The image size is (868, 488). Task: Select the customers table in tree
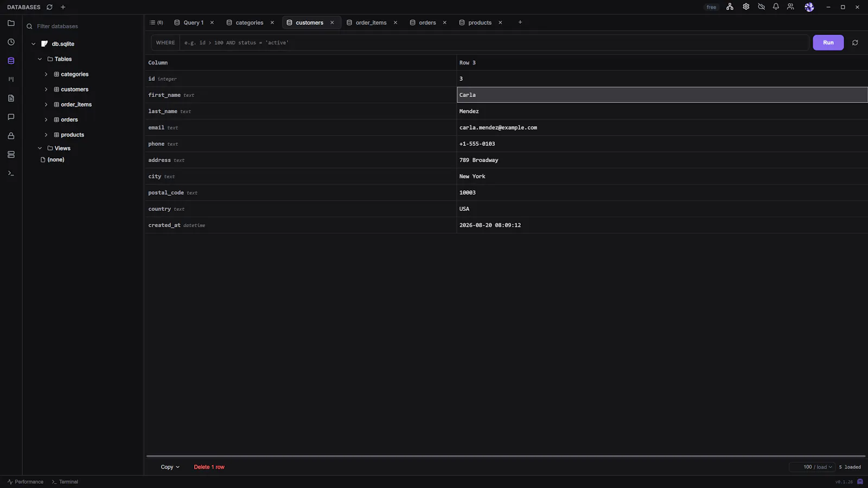click(74, 89)
